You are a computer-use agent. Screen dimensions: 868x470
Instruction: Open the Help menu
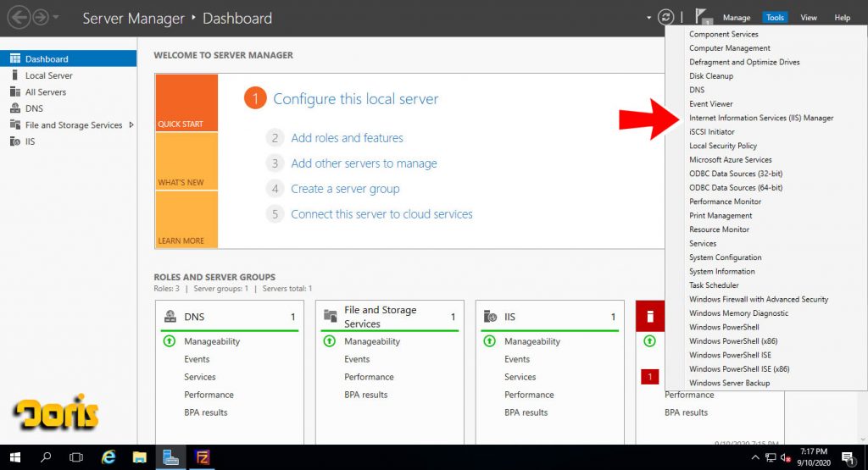[x=842, y=18]
